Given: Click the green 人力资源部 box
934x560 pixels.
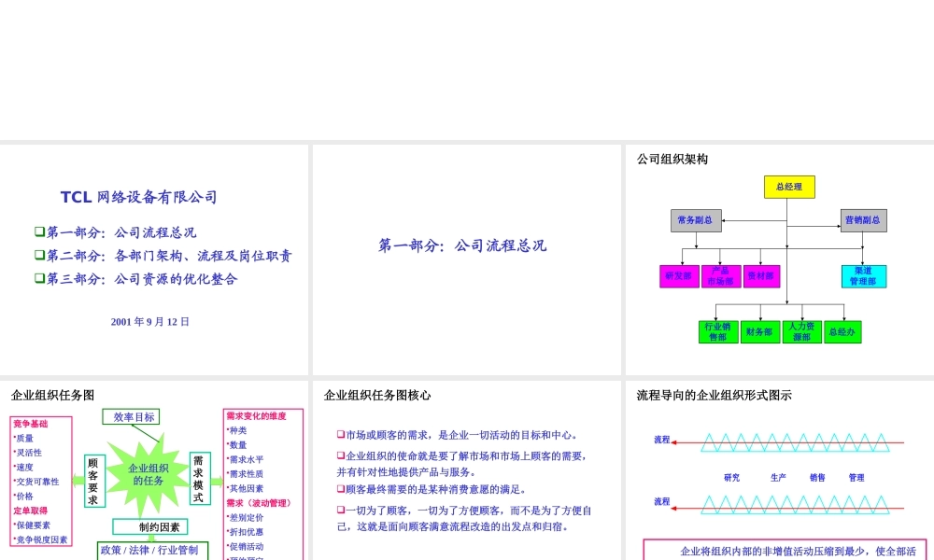Looking at the screenshot, I should [x=801, y=332].
